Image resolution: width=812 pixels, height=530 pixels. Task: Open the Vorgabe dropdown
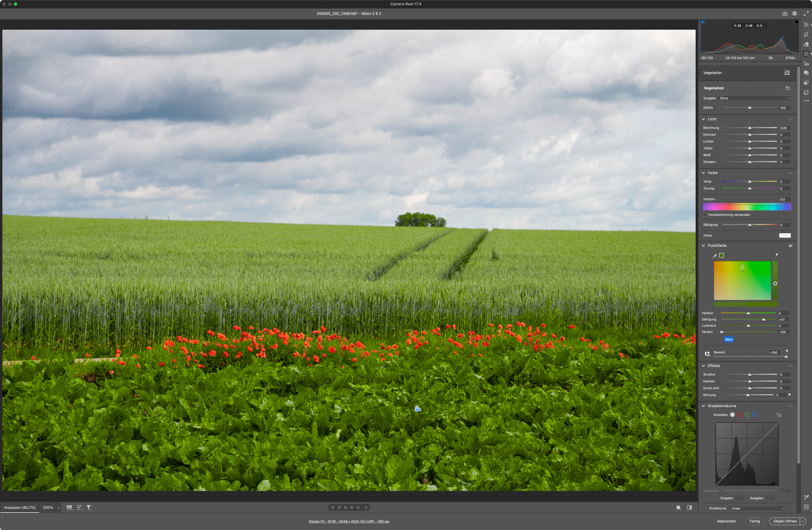tap(755, 98)
